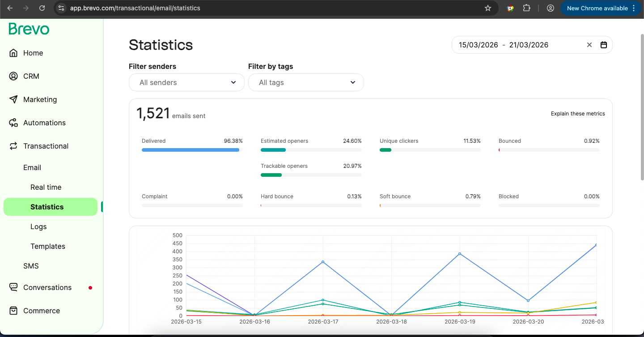The width and height of the screenshot is (644, 337).
Task: Expand the All tags filter
Action: coord(306,82)
